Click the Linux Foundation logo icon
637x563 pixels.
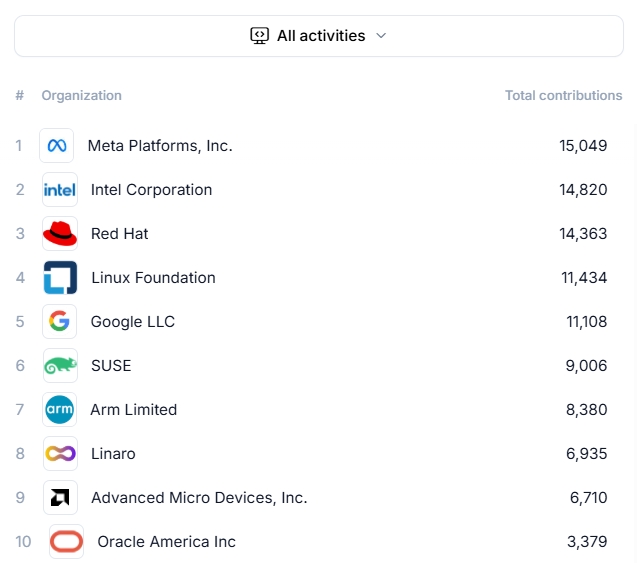(60, 278)
